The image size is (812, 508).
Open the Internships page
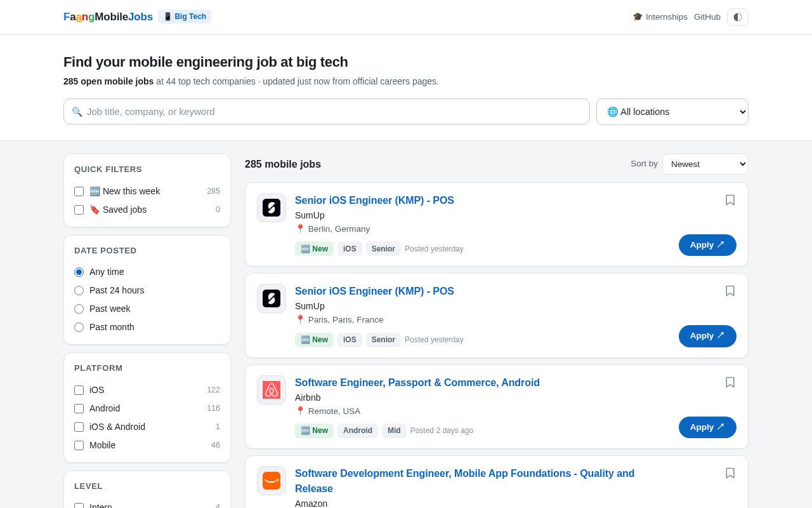point(660,17)
